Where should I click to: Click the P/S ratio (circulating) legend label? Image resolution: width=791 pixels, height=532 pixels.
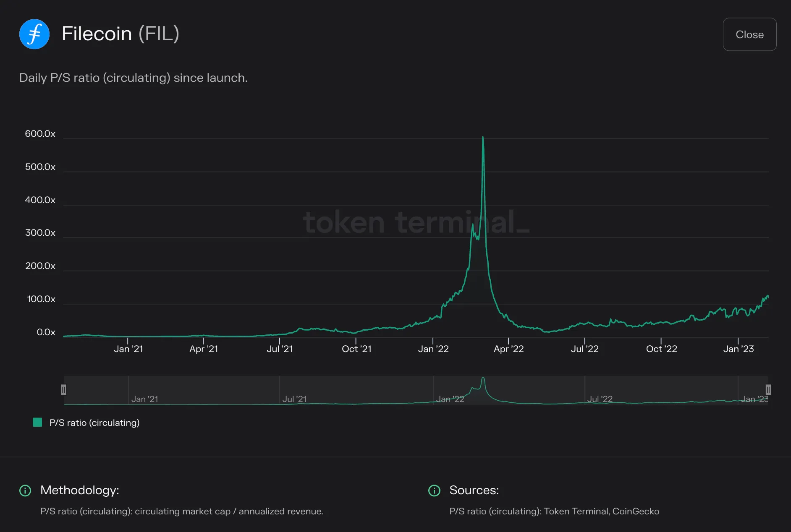[94, 422]
